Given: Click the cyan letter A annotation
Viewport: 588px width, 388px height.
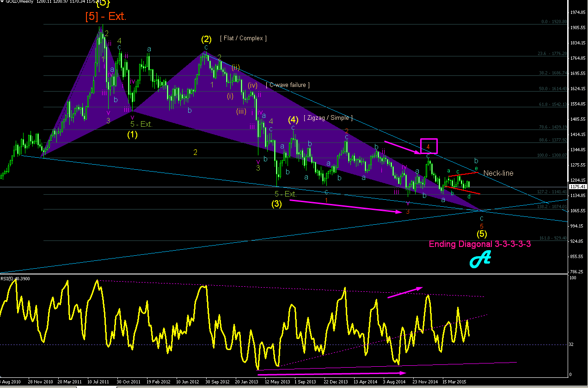Looking at the screenshot, I should (479, 260).
